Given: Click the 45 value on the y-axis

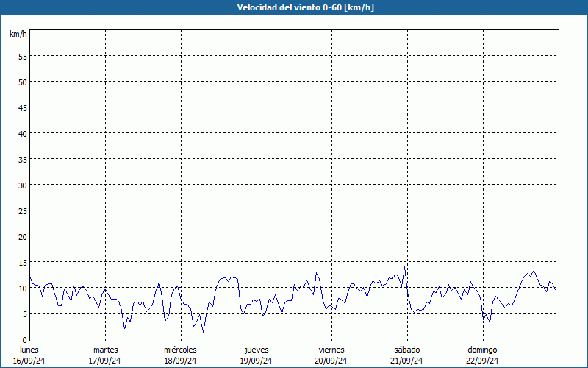Looking at the screenshot, I should [x=23, y=108].
